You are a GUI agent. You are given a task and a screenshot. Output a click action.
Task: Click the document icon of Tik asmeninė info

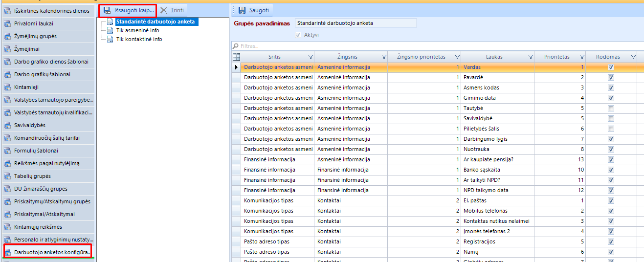click(x=111, y=30)
